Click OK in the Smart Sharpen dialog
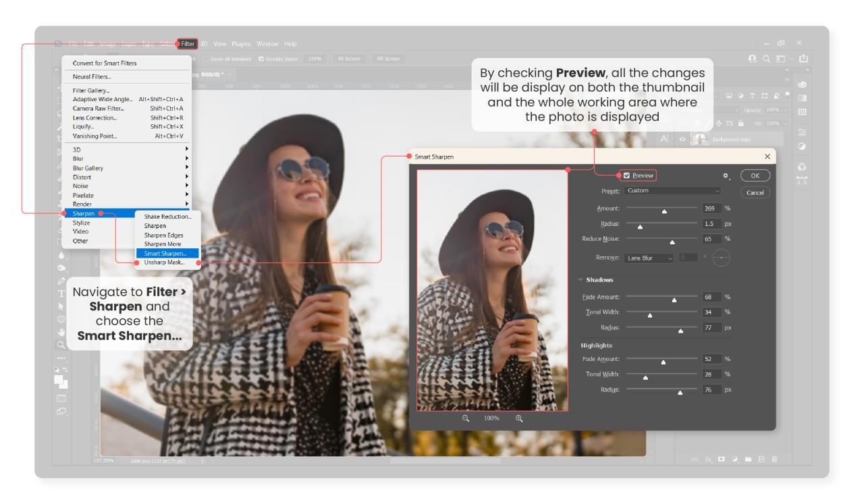The height and width of the screenshot is (504, 864). [755, 175]
